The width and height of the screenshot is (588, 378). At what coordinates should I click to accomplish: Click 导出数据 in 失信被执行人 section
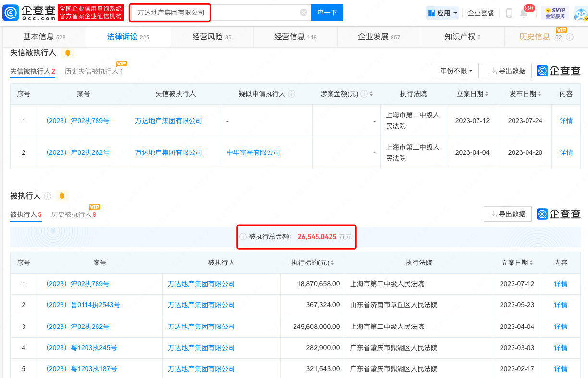(x=508, y=71)
